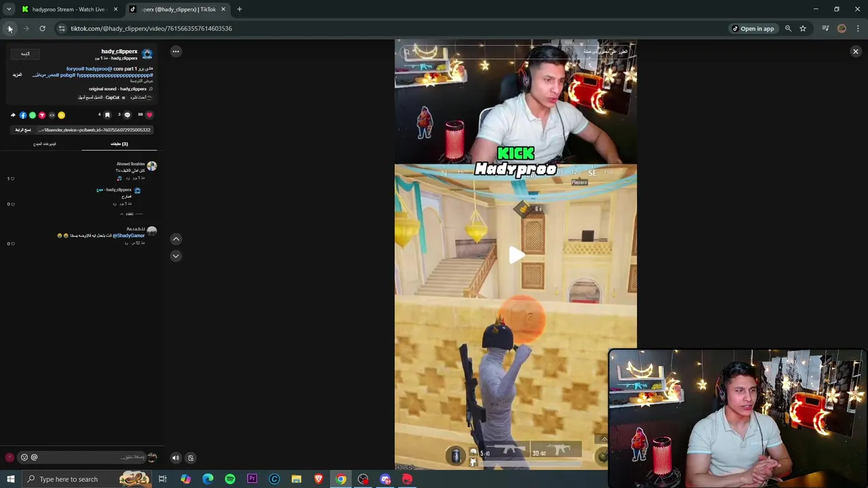Open the share arrow icon
Viewport: 868px width, 488px height.
(x=13, y=115)
